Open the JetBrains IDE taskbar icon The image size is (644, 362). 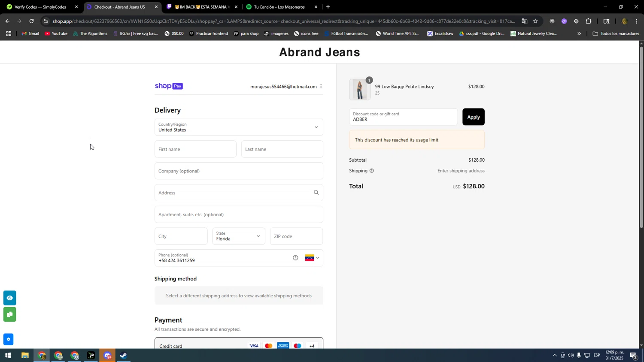click(91, 356)
